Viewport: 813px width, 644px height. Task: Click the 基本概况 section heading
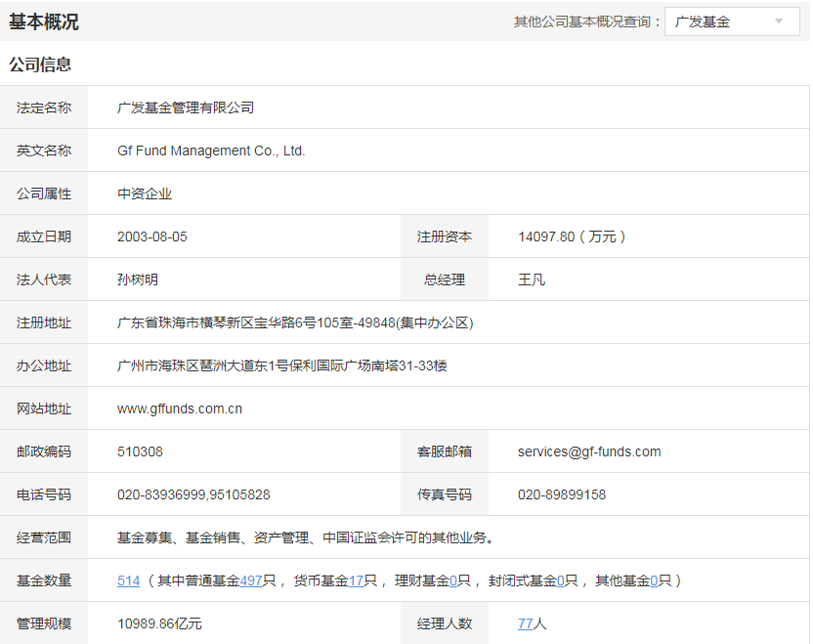tap(44, 21)
